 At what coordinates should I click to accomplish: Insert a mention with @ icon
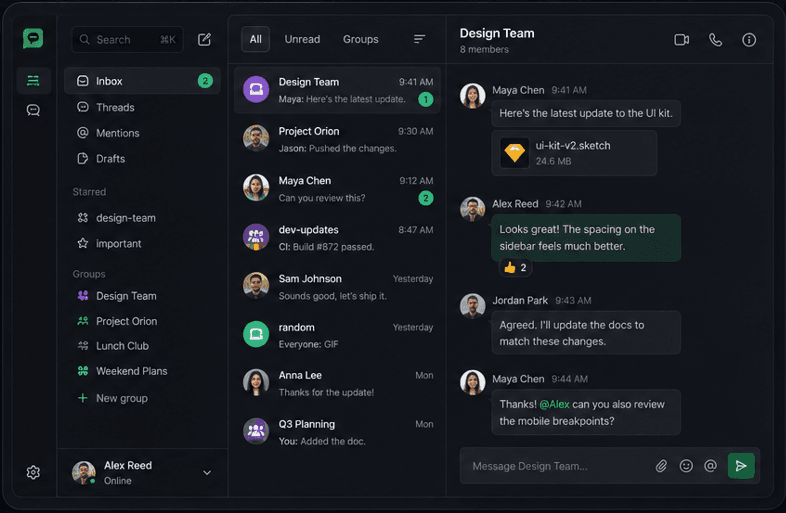click(x=710, y=466)
